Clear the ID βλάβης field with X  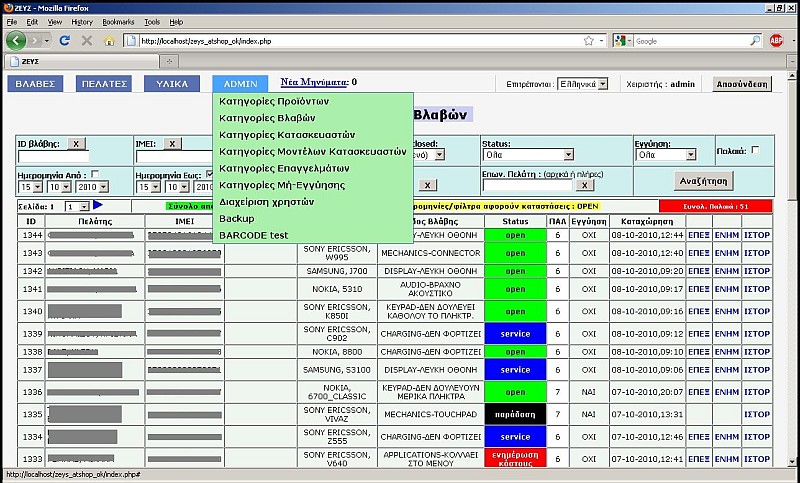click(76, 144)
